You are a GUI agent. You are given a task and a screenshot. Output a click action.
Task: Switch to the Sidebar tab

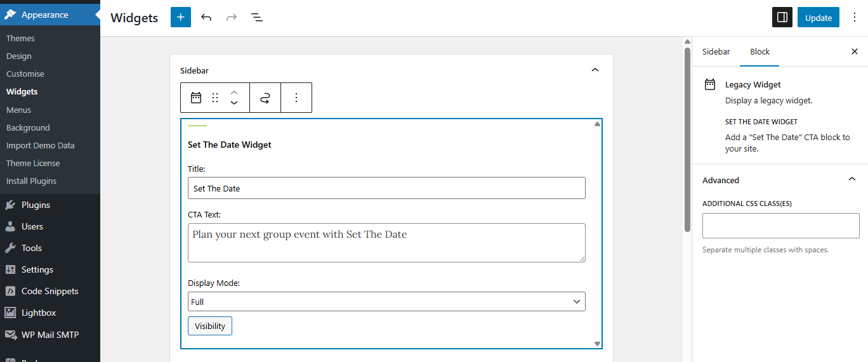[x=716, y=52]
